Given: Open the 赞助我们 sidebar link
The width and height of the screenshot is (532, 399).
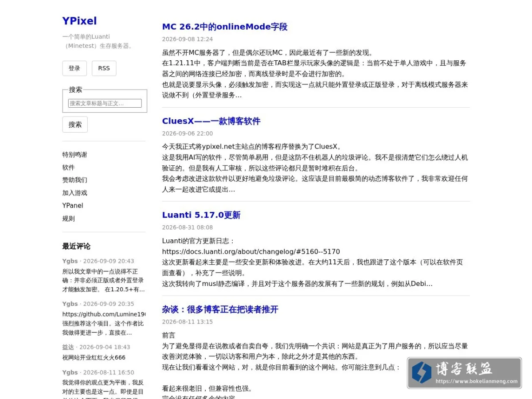Looking at the screenshot, I should 74,180.
